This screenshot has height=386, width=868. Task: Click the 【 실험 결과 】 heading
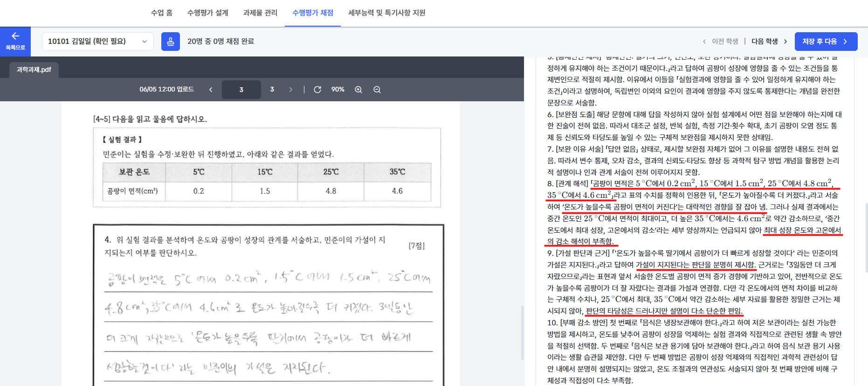[122, 140]
